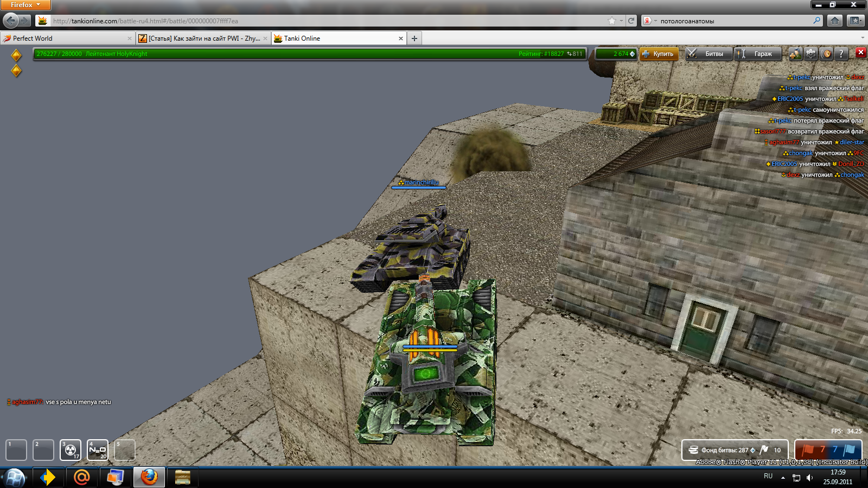Switch to the Как зайти на сайт PWI tab
Image resolution: width=868 pixels, height=488 pixels.
(x=203, y=38)
